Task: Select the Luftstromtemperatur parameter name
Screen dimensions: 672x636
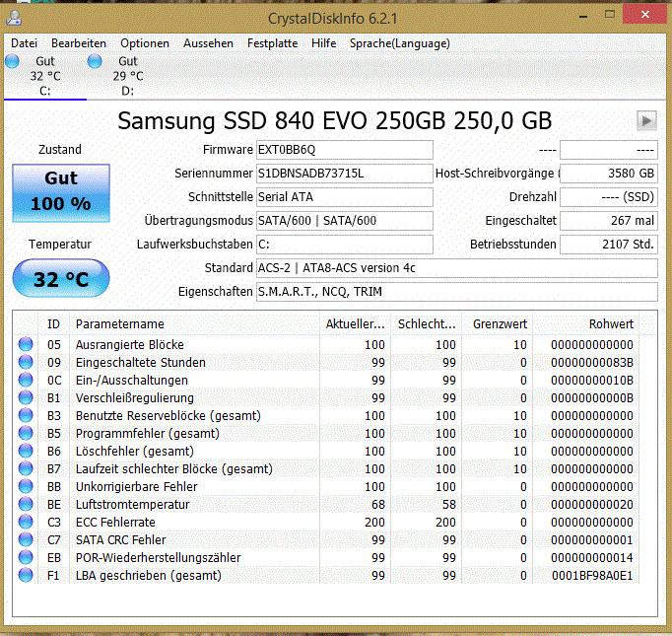Action: tap(132, 505)
